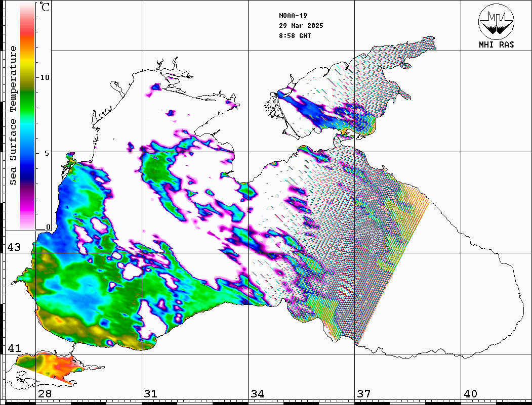Click the '5' tick on the color scale
Image resolution: width=532 pixels, height=405 pixels.
point(47,153)
